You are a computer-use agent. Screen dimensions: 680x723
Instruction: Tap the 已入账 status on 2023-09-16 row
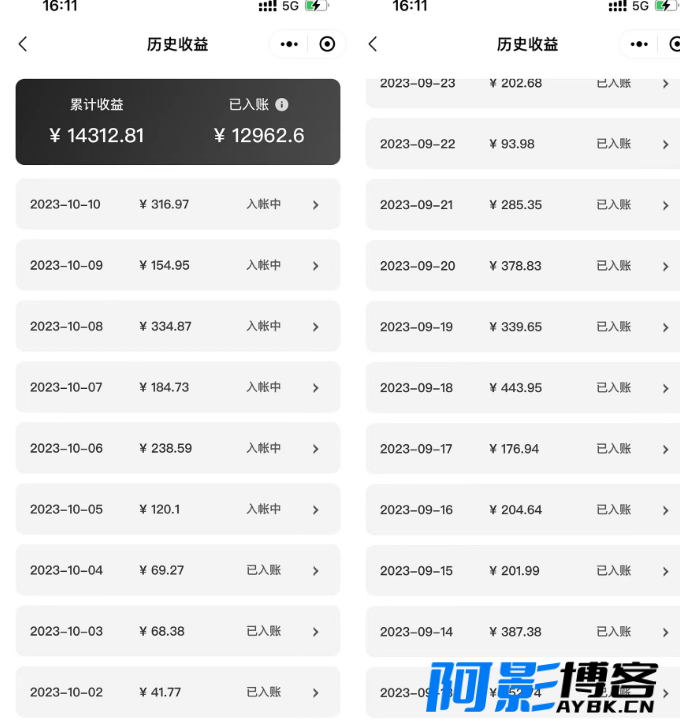point(614,510)
